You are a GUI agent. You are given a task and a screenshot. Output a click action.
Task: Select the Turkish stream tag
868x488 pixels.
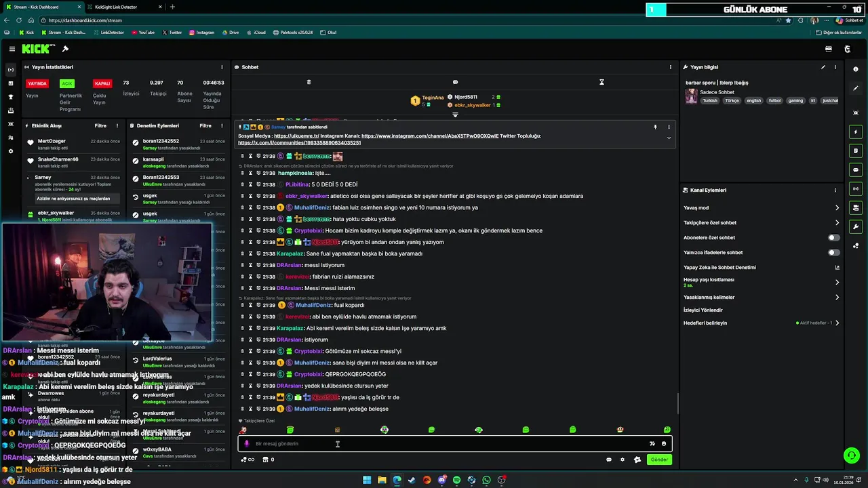click(x=710, y=100)
